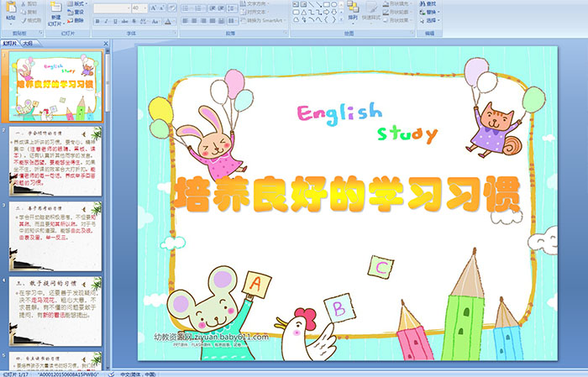Increase font size with the large A
The width and height of the screenshot is (588, 377).
154,8
